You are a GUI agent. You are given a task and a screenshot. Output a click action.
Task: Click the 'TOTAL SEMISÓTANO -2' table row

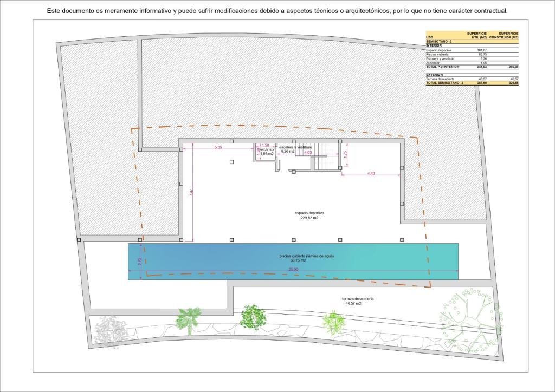pos(472,83)
